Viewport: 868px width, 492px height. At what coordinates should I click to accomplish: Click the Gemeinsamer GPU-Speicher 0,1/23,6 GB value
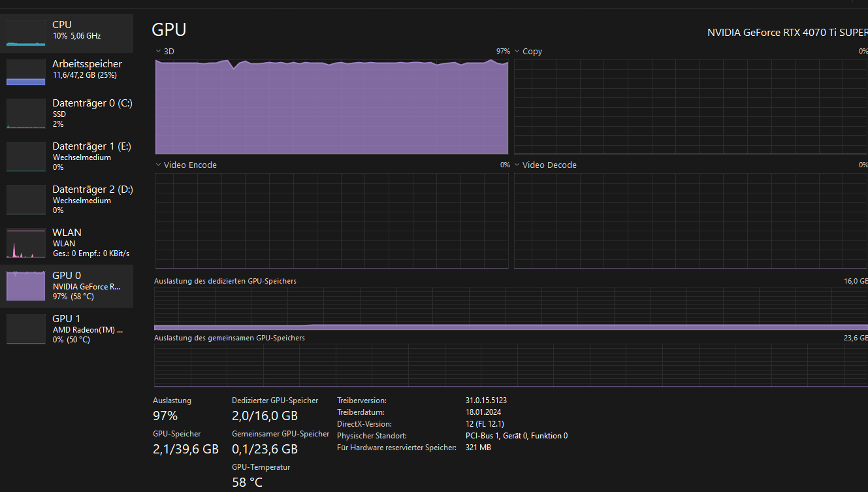(x=265, y=450)
